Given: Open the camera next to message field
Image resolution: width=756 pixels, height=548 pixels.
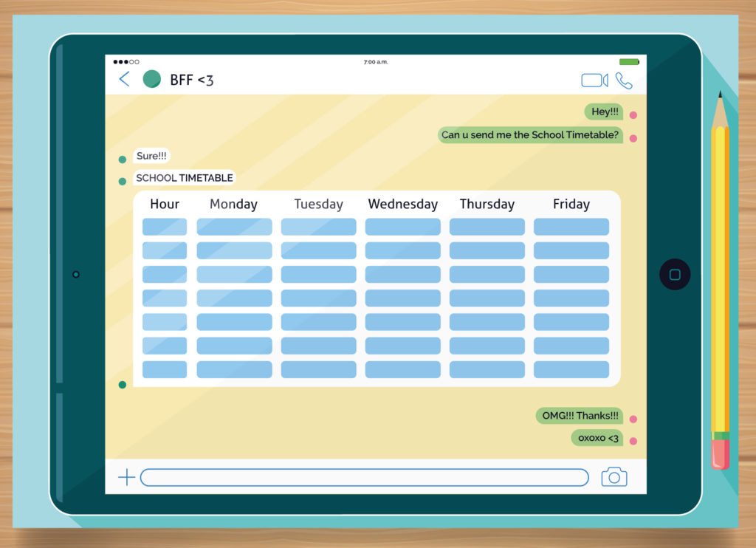Looking at the screenshot, I should click(x=615, y=477).
